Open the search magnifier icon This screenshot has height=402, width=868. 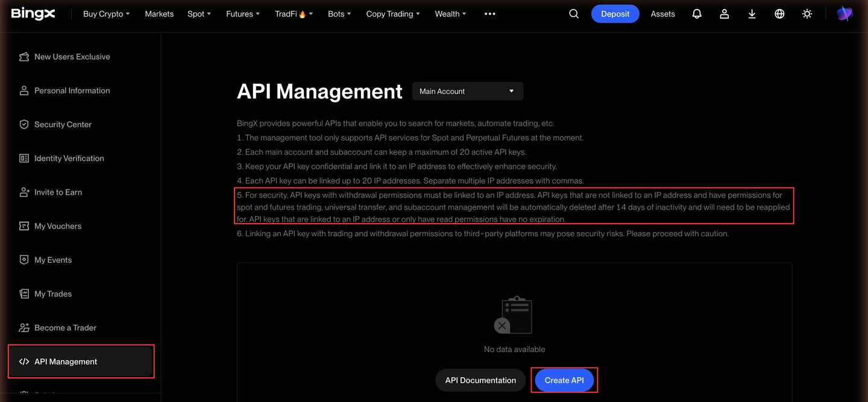[574, 14]
